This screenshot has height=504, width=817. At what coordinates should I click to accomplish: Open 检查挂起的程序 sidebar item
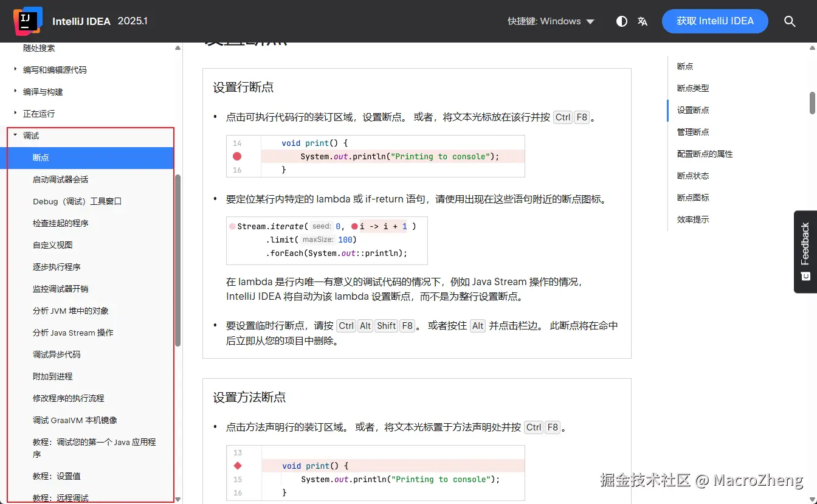point(60,223)
